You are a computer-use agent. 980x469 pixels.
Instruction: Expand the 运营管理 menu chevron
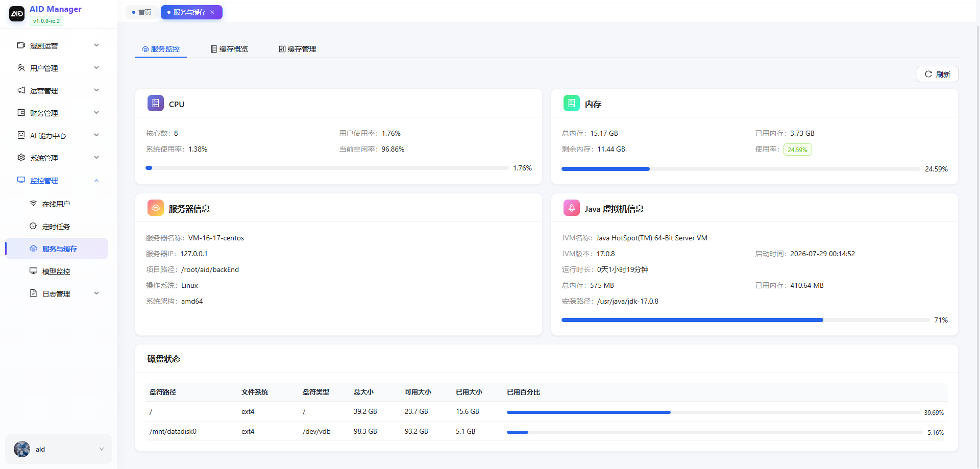tap(96, 90)
